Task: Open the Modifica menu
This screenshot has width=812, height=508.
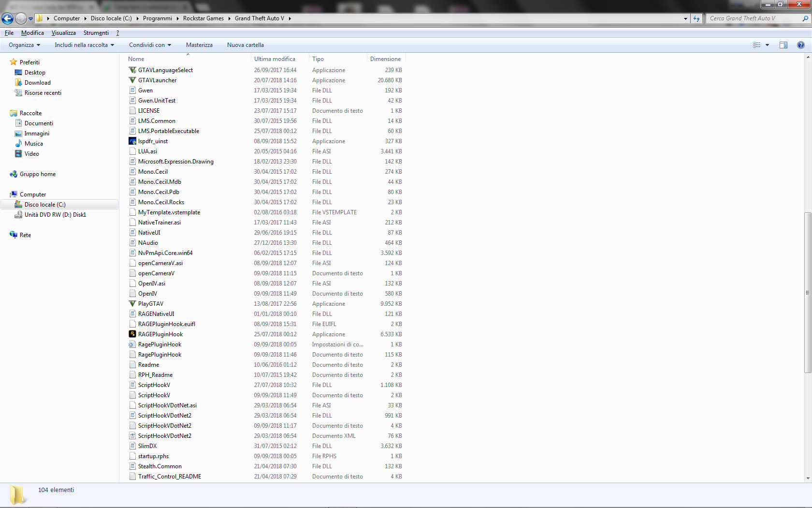Action: (32, 33)
